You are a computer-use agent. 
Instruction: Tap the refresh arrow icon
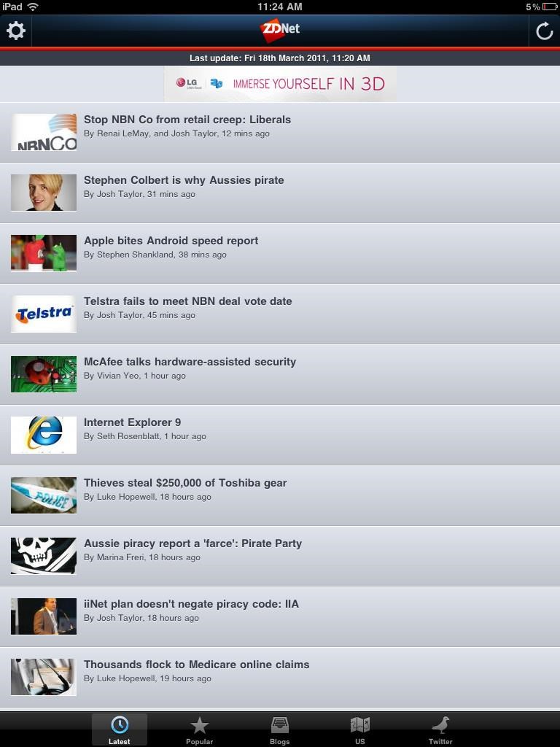tap(544, 31)
